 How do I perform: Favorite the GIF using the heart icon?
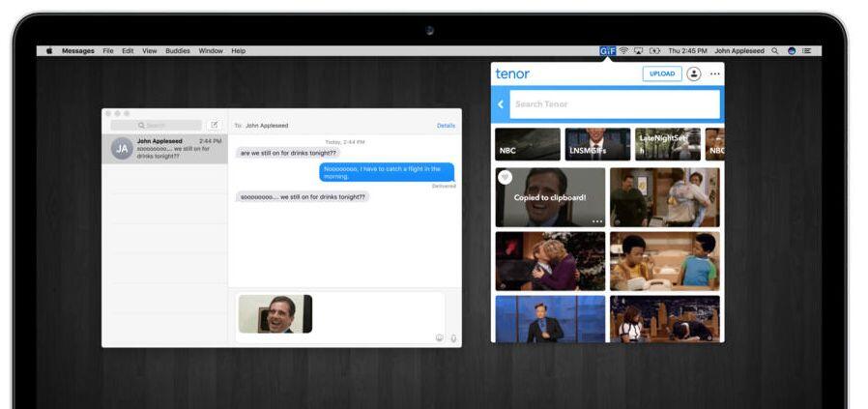505,177
